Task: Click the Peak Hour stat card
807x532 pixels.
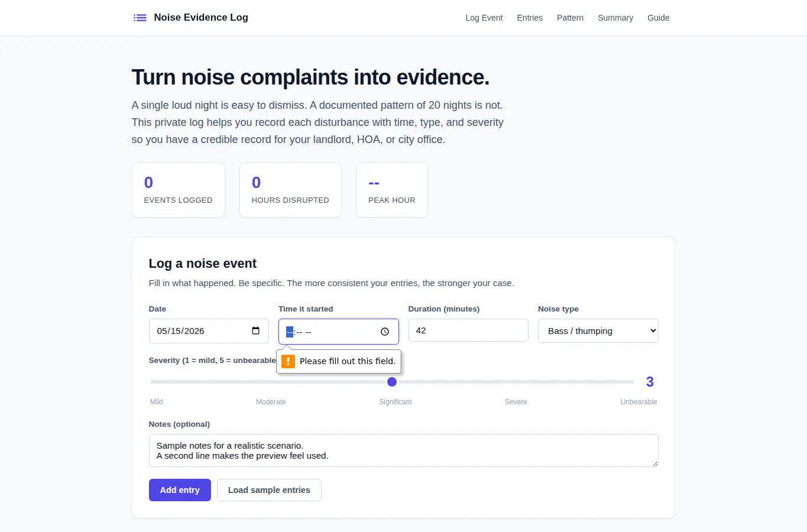Action: click(x=392, y=190)
